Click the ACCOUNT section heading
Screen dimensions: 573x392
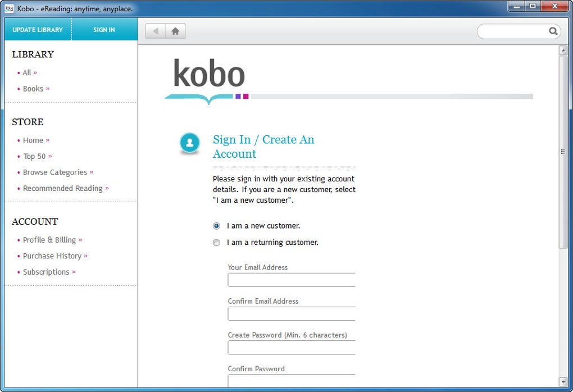click(35, 222)
